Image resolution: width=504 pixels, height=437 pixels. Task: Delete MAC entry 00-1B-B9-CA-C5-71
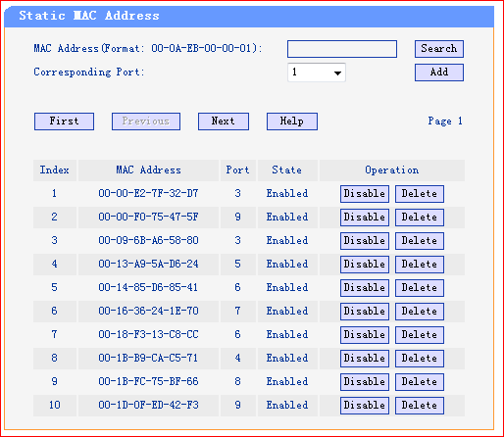click(420, 359)
